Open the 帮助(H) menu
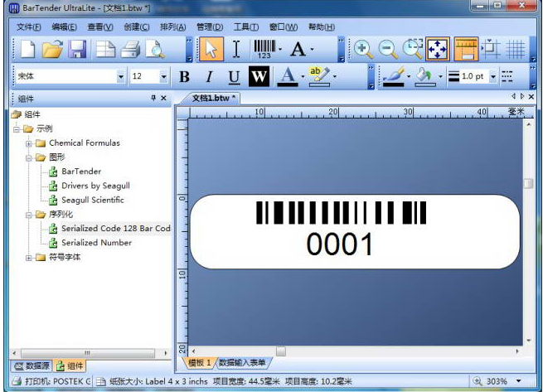Image resolution: width=543 pixels, height=392 pixels. [322, 27]
